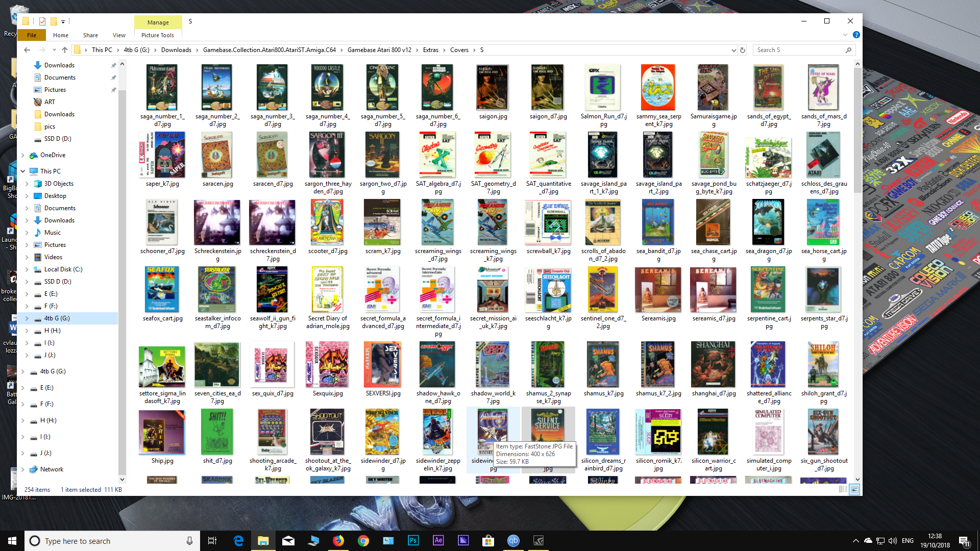
Task: Click the Covers breadcrumb in address bar
Action: pos(459,50)
